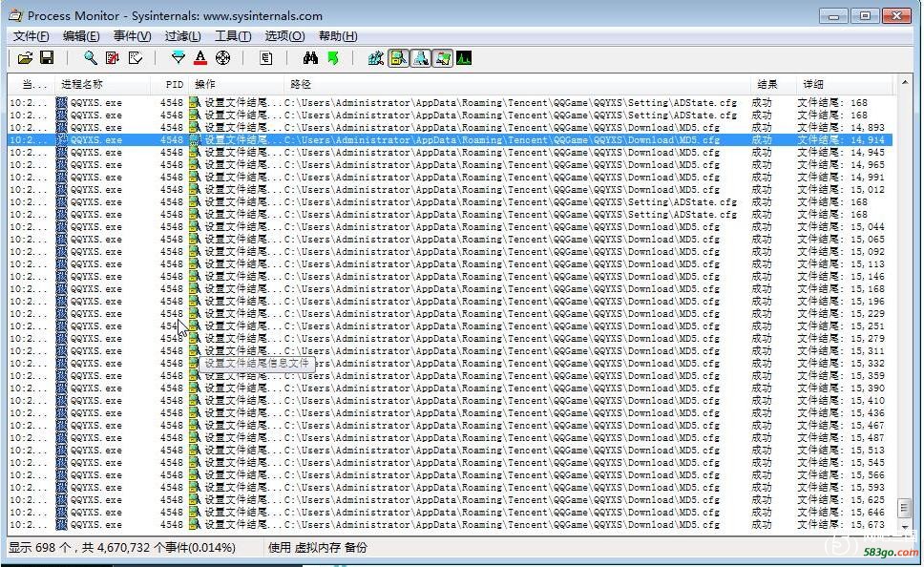This screenshot has height=567, width=924.
Task: Click the Save floppy disk icon
Action: pos(47,58)
